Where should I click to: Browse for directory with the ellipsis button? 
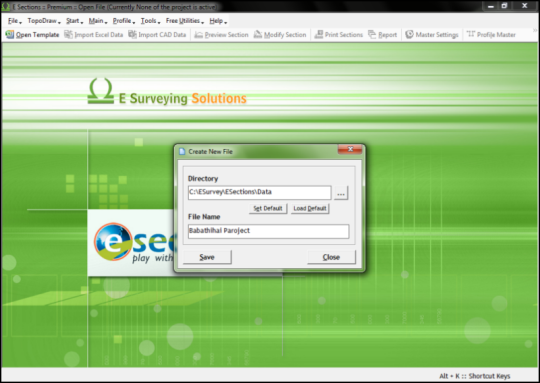[341, 193]
